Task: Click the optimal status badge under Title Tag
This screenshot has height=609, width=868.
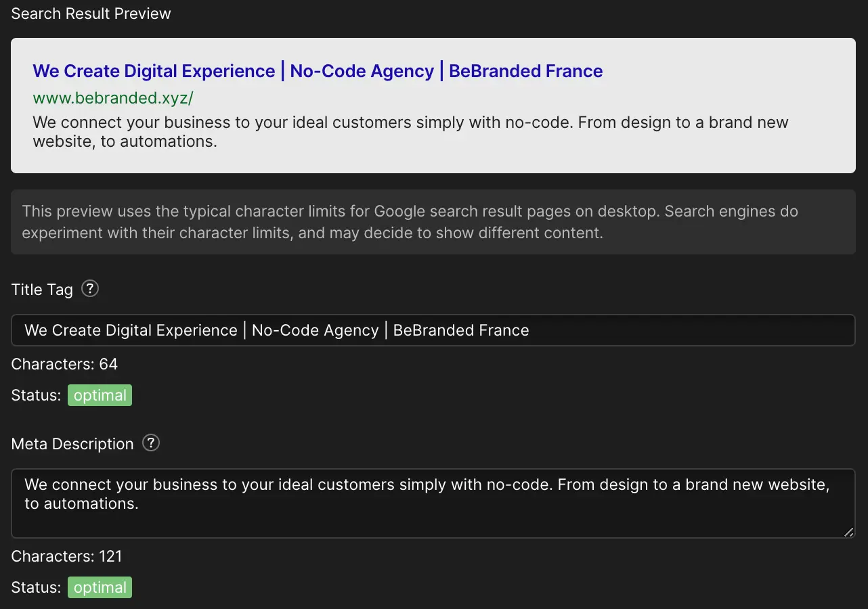Action: point(100,395)
